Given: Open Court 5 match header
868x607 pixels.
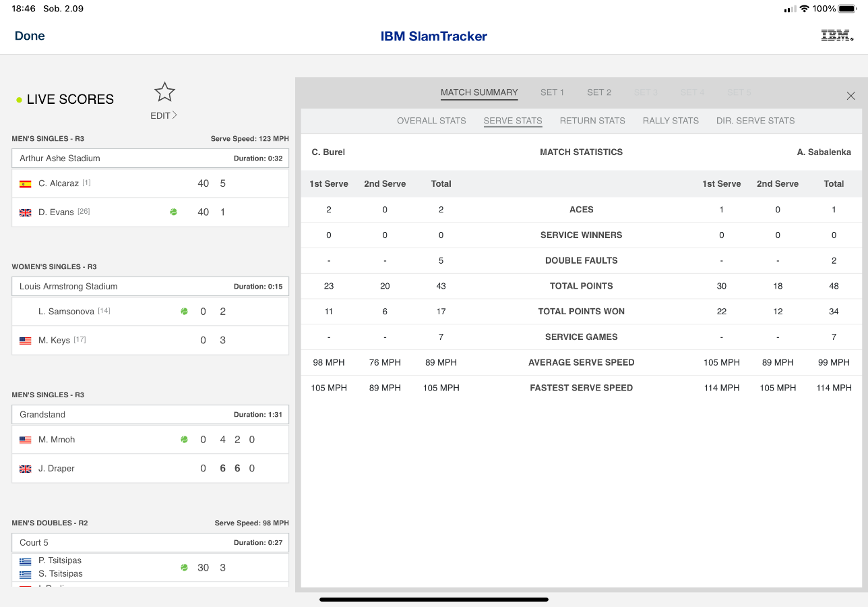Looking at the screenshot, I should coord(150,543).
